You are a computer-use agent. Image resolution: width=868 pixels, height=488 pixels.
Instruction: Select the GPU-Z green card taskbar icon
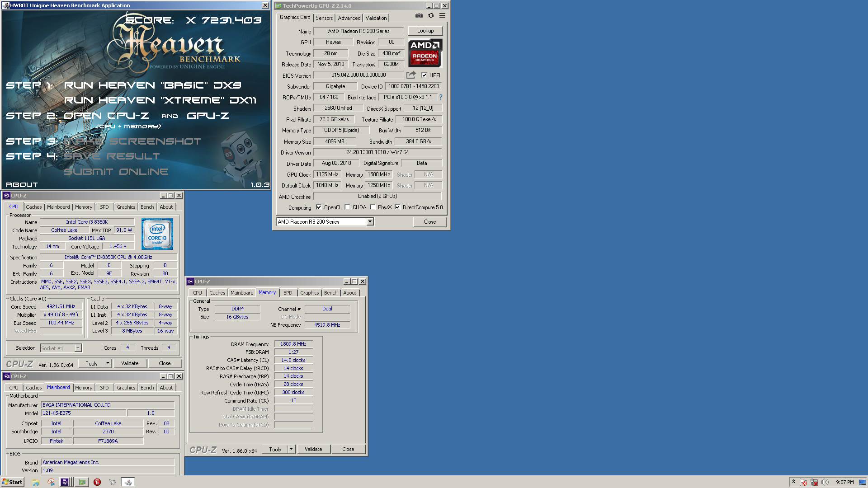click(82, 482)
